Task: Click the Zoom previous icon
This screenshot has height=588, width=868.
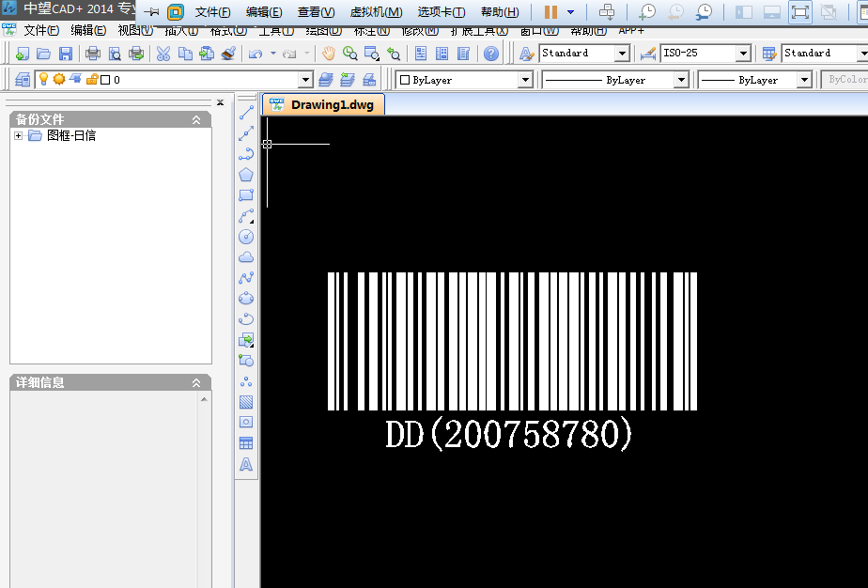Action: pyautogui.click(x=394, y=54)
